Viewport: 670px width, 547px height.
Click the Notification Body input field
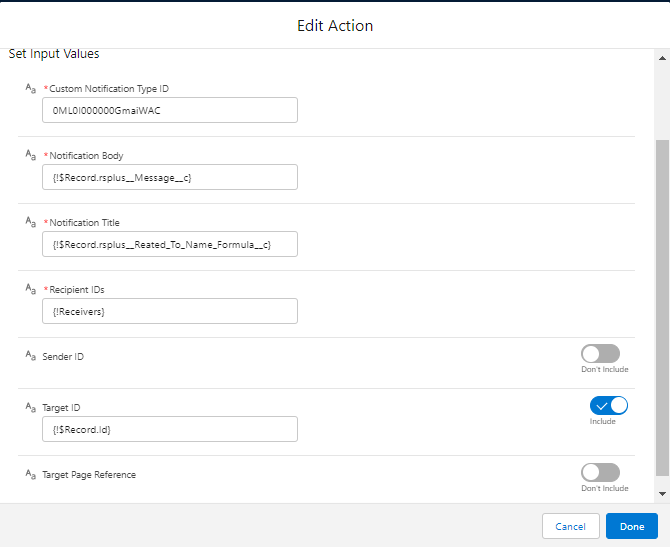pos(170,177)
